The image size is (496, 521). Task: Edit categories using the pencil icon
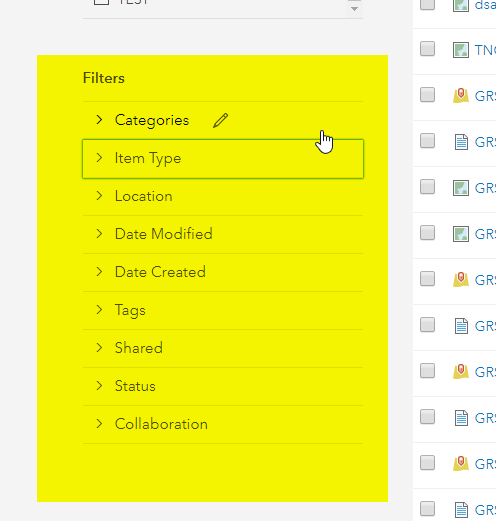pos(220,120)
